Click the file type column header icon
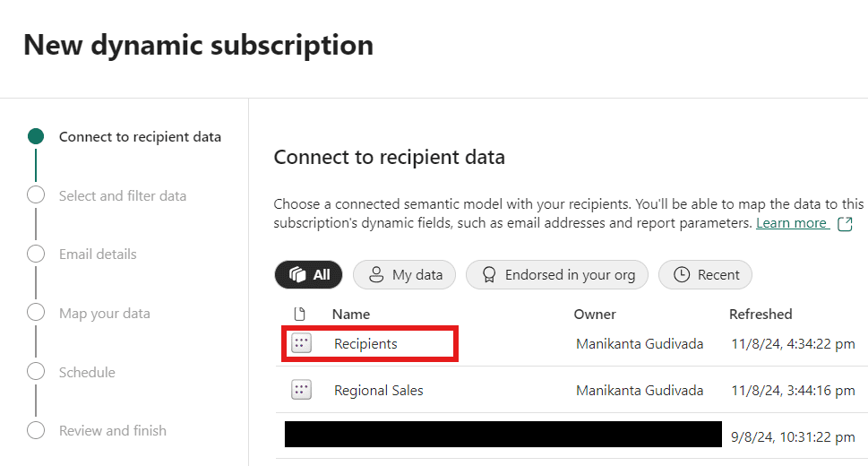 tap(300, 314)
